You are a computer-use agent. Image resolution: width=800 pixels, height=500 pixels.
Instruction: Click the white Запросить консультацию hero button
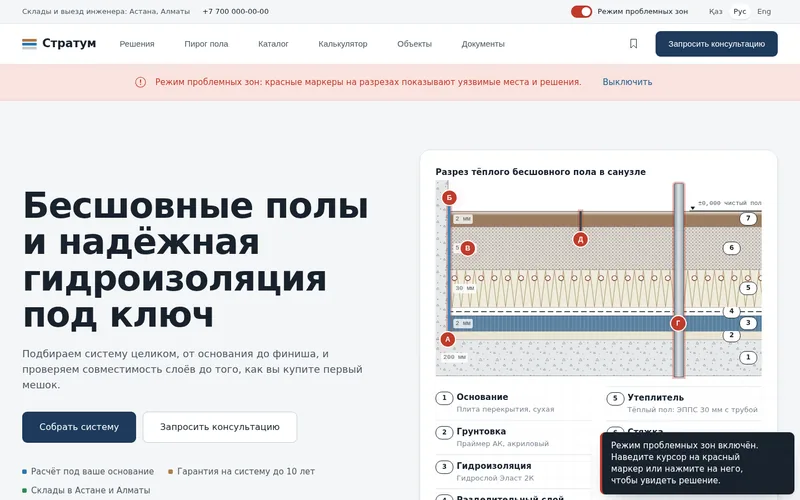[x=220, y=427]
